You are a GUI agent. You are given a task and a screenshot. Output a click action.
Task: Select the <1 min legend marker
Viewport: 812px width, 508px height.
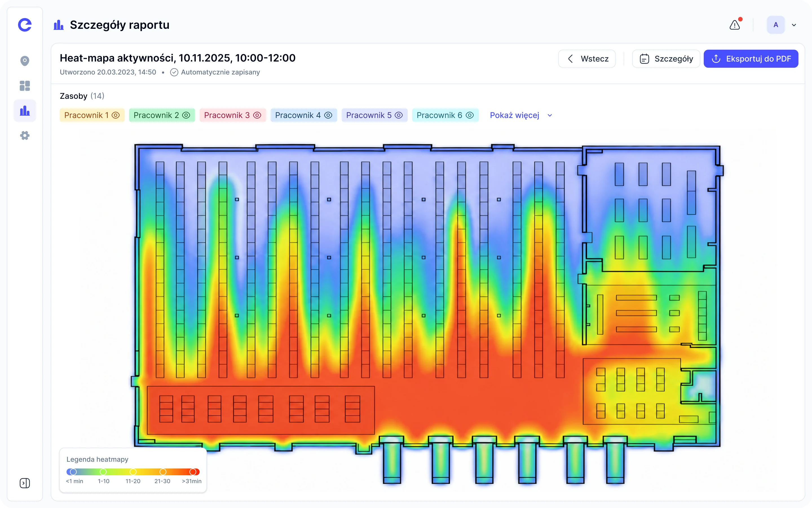point(73,472)
